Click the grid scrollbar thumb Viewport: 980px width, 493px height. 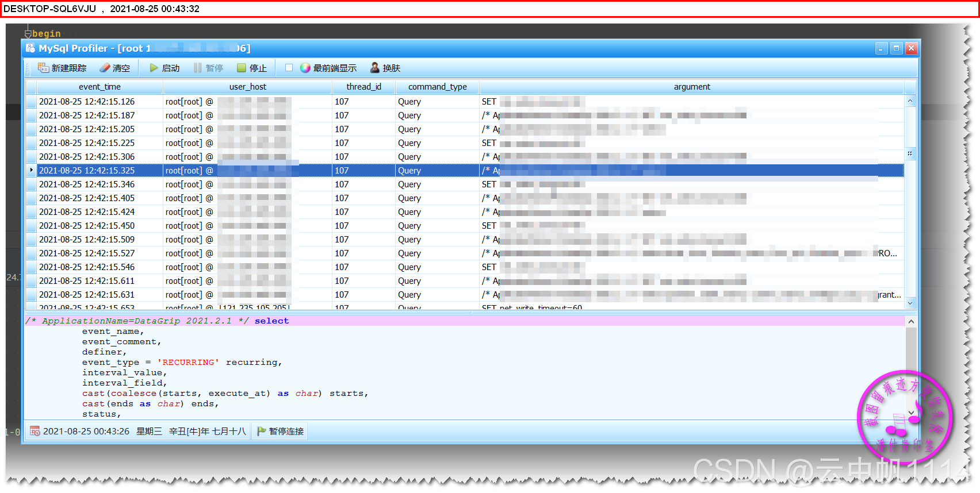pyautogui.click(x=910, y=154)
